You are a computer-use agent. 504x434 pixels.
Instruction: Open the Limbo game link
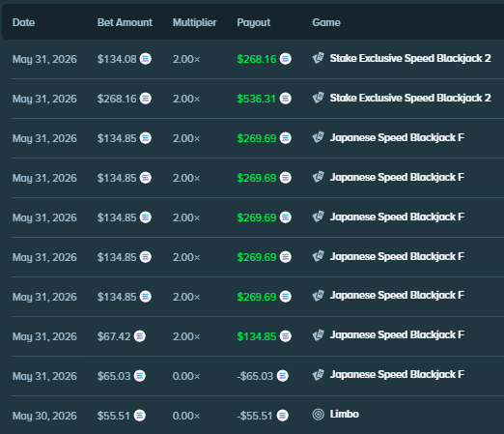point(345,414)
